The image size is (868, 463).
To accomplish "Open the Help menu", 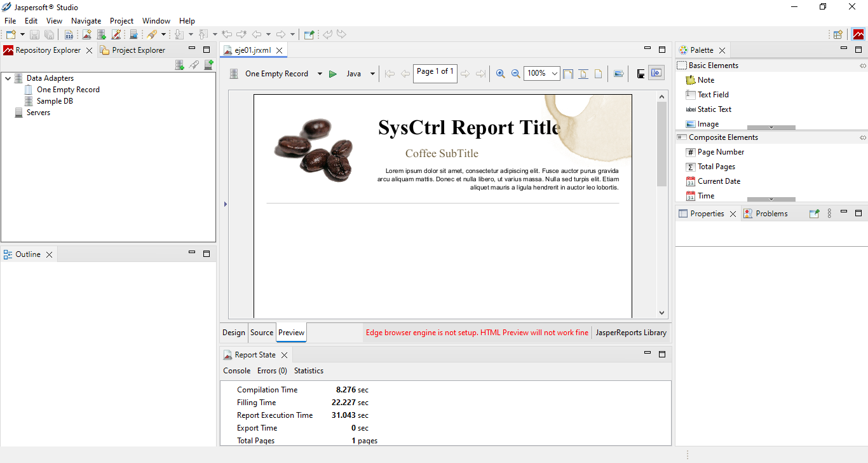I will point(187,21).
